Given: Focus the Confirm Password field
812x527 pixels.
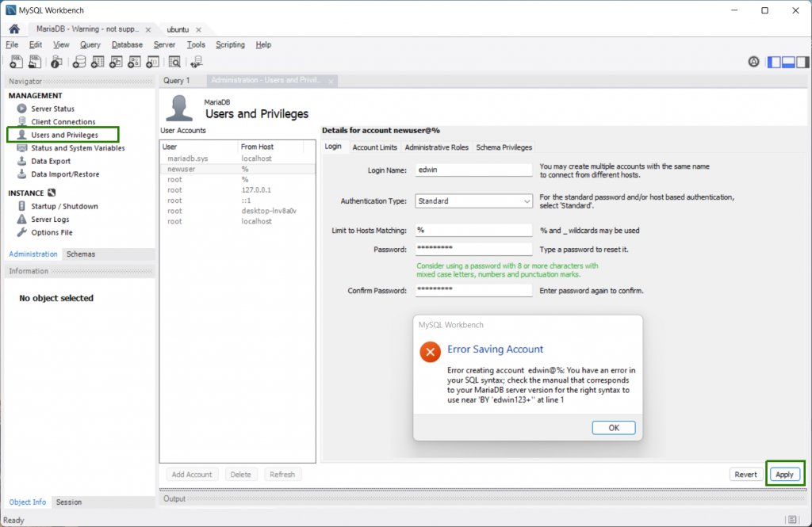Looking at the screenshot, I should click(x=473, y=290).
